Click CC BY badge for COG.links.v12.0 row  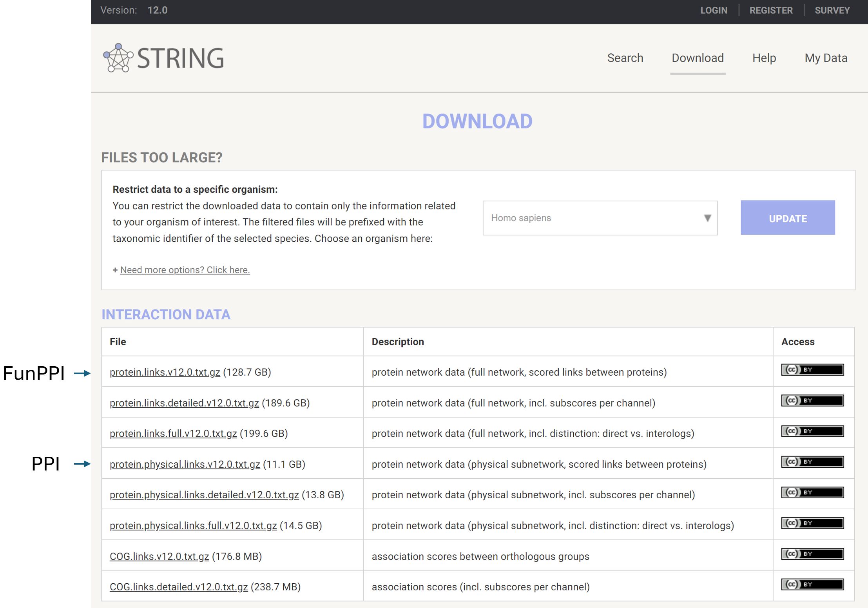(x=812, y=554)
